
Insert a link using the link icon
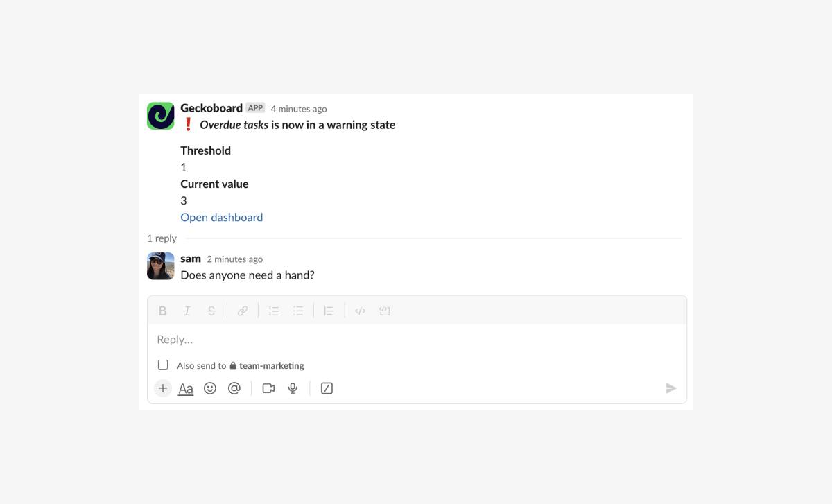tap(243, 311)
